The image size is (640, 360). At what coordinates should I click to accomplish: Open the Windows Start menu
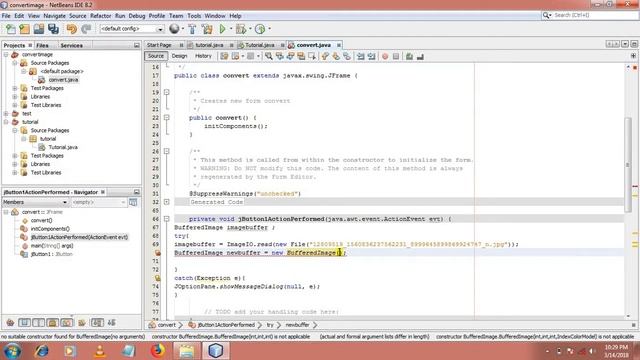coord(13,351)
